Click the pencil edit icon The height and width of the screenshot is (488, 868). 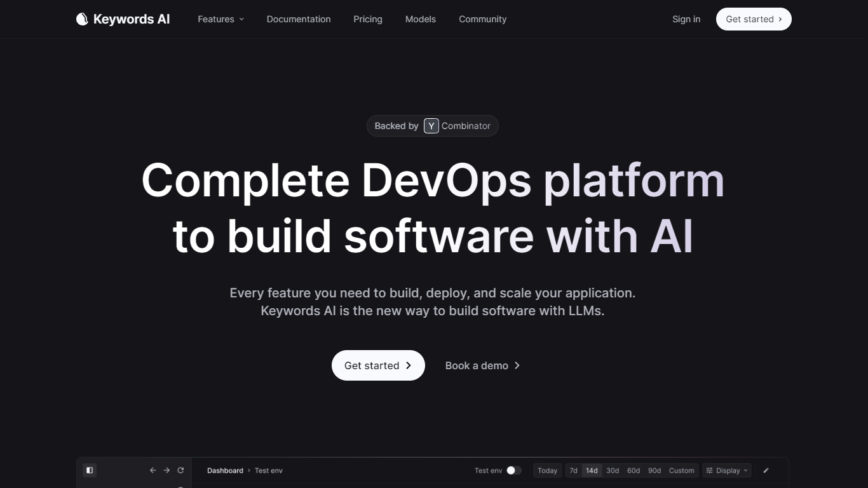pos(766,471)
